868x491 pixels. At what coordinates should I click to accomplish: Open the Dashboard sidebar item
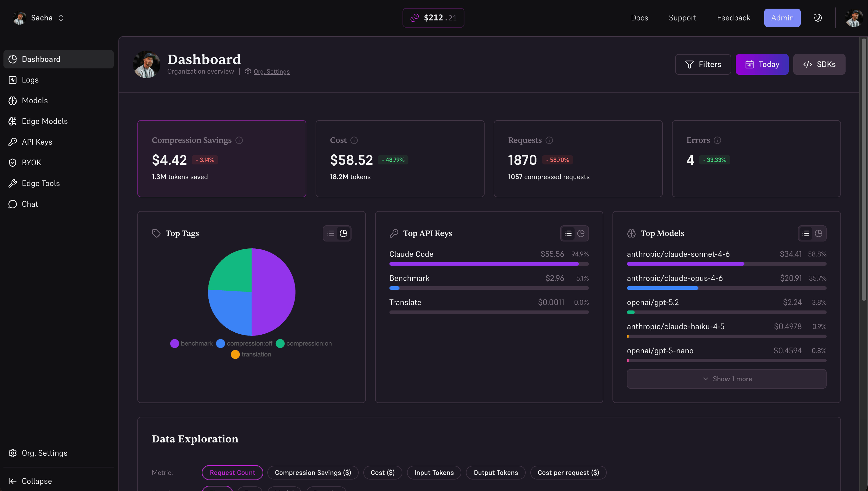tap(58, 59)
